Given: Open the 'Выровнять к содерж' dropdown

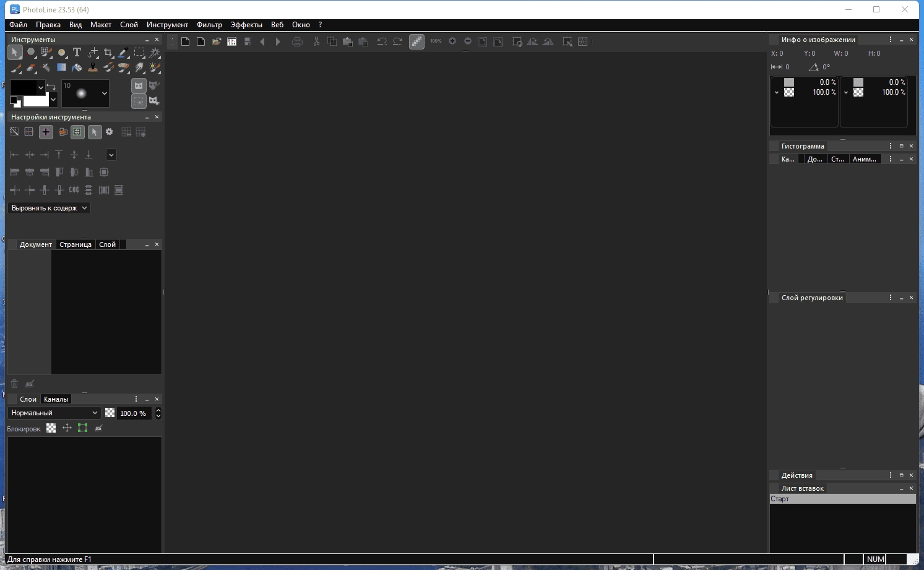Looking at the screenshot, I should [49, 208].
